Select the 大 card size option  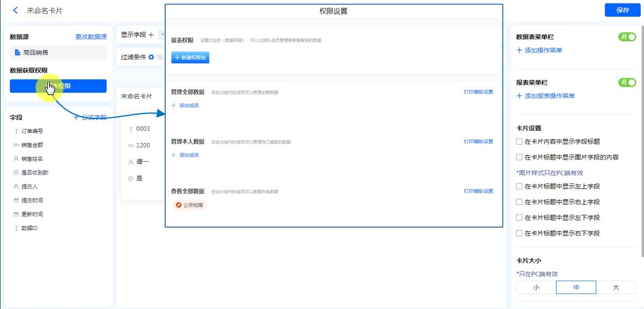coord(616,287)
